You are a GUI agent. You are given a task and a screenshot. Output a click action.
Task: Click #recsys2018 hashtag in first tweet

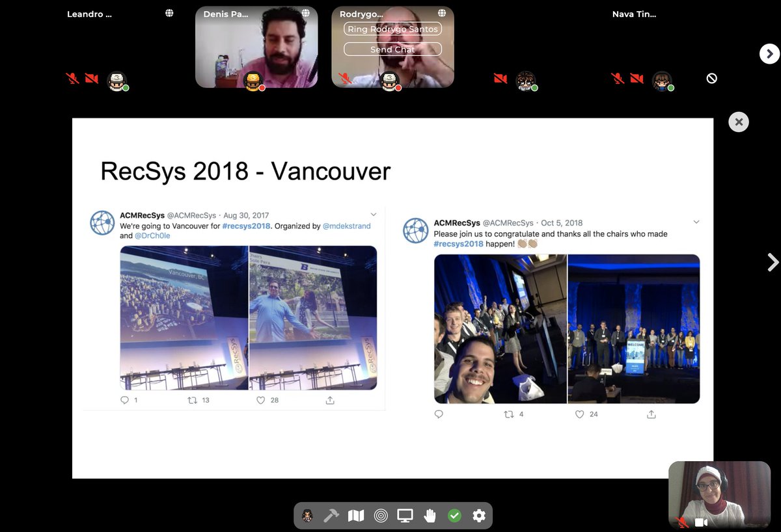(x=246, y=226)
